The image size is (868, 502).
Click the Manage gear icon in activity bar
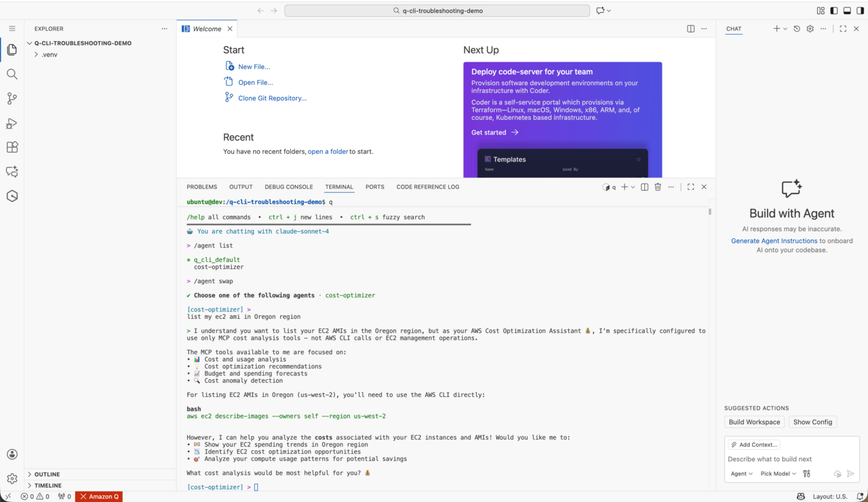tap(12, 479)
